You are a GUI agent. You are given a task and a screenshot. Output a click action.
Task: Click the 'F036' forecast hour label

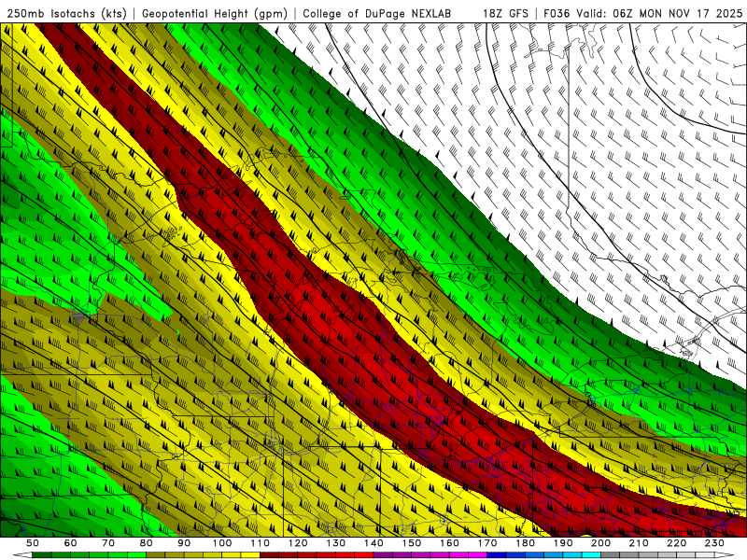pos(557,13)
